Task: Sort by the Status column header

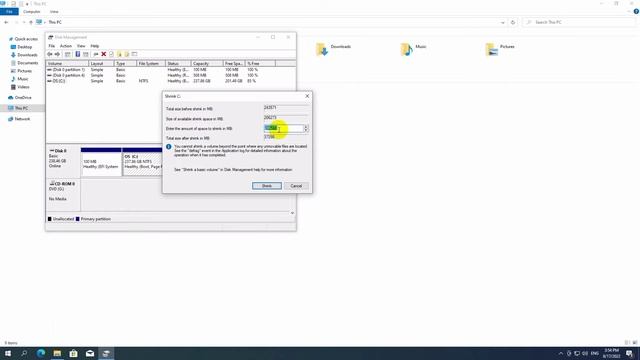Action: (x=178, y=64)
